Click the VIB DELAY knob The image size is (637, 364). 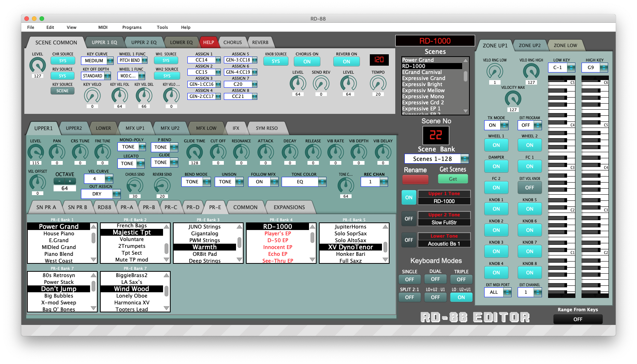coord(383,152)
